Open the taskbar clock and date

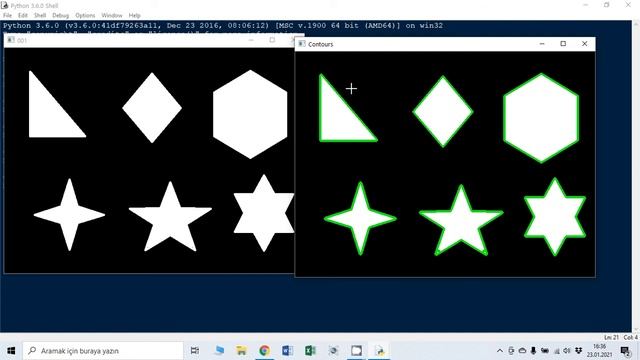click(599, 351)
